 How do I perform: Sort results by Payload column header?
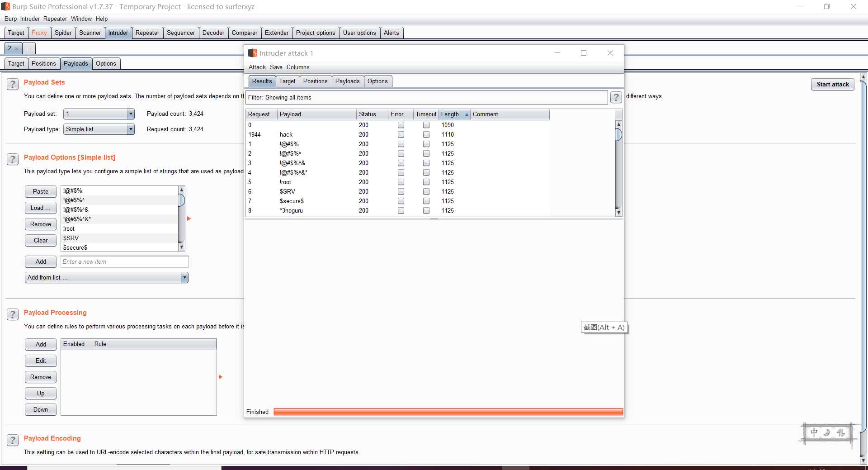tap(316, 114)
